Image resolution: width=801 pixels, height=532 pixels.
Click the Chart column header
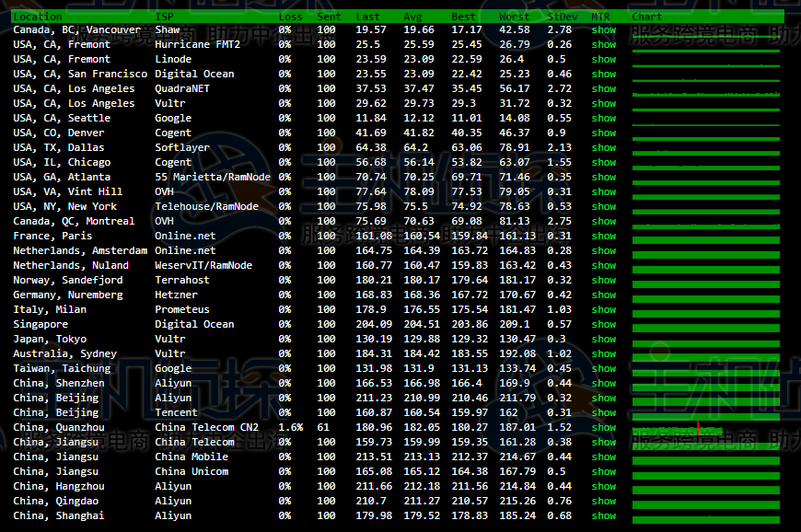646,17
